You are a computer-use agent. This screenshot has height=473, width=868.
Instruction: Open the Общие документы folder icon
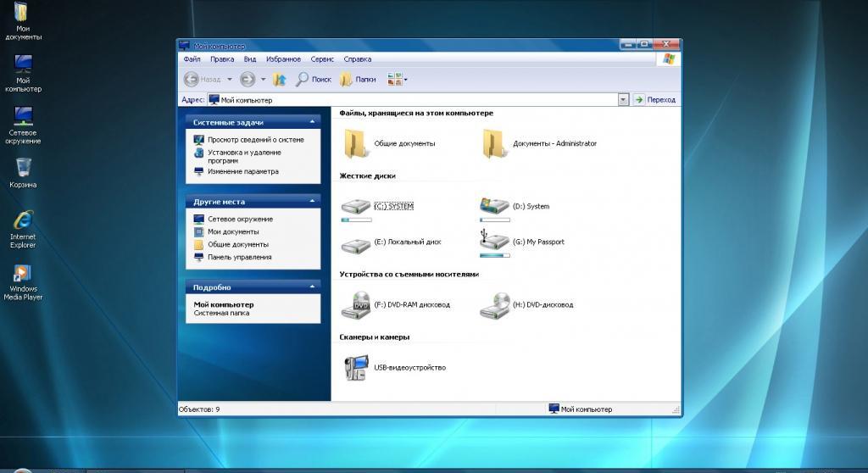pyautogui.click(x=355, y=142)
